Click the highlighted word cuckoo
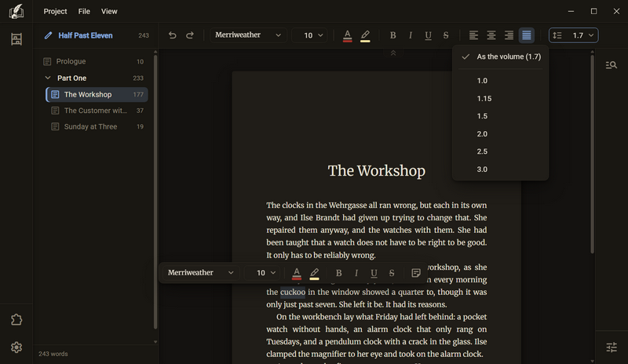 click(292, 292)
